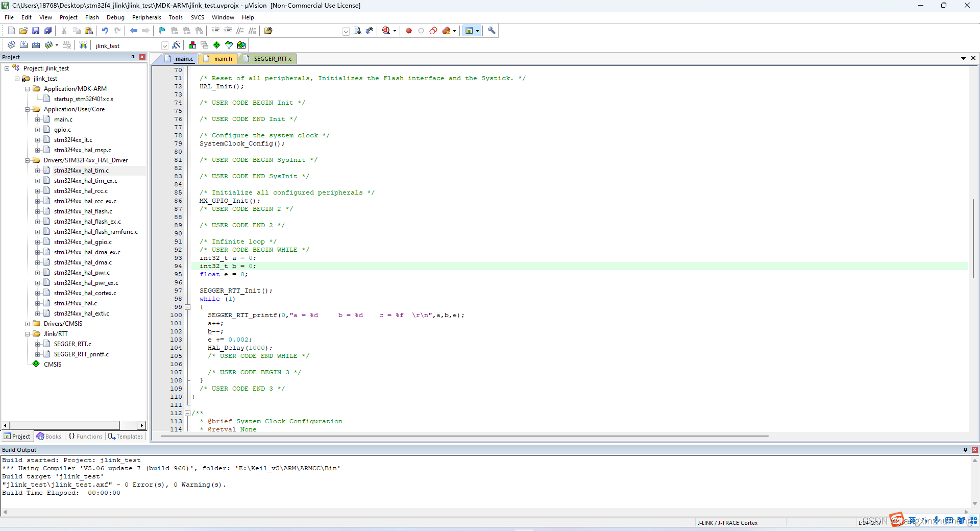Expand the main.c tree node
Image resolution: width=980 pixels, height=531 pixels.
pyautogui.click(x=37, y=119)
